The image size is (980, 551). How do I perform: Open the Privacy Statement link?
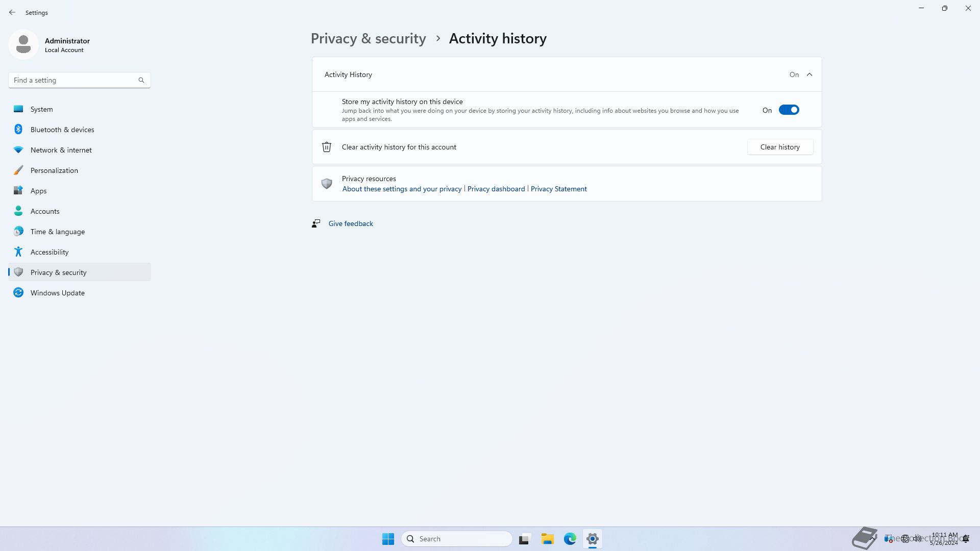558,189
